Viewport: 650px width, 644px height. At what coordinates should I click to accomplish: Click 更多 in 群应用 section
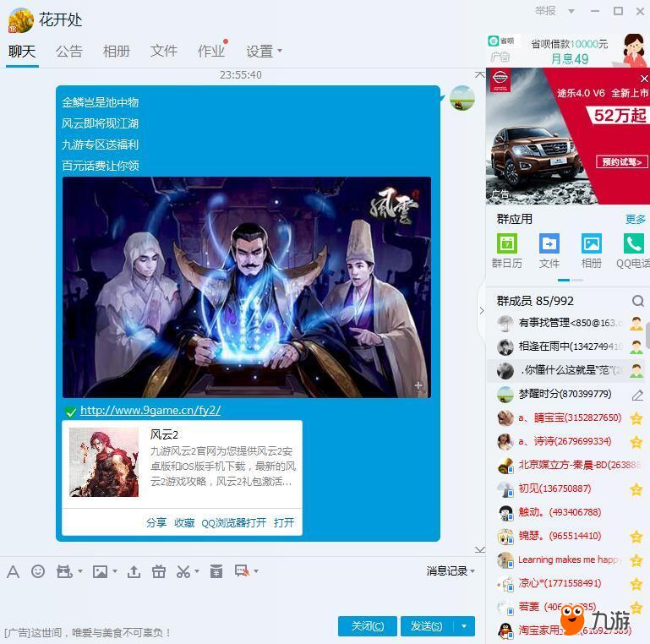click(x=636, y=219)
